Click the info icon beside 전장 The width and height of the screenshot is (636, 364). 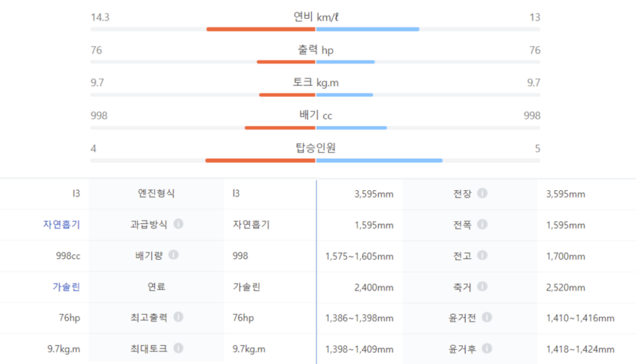point(482,193)
